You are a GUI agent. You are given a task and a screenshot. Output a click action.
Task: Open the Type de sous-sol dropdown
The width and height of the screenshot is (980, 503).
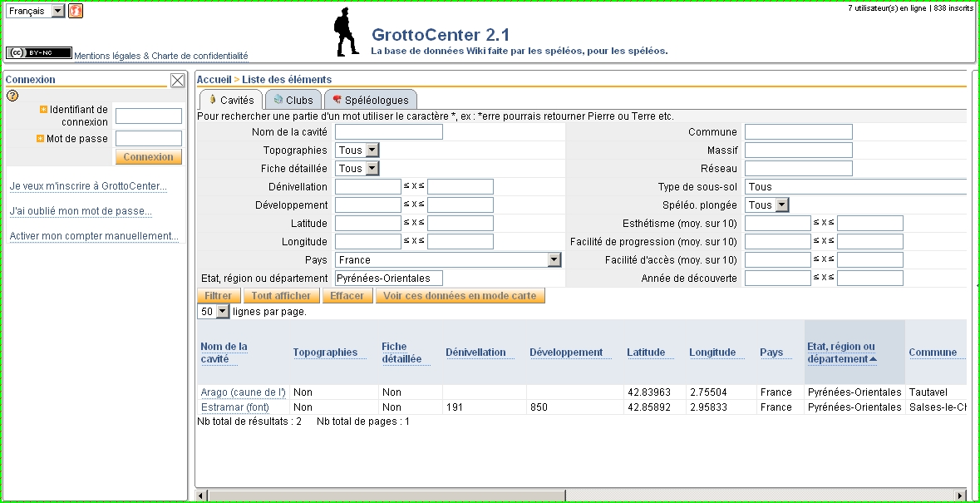click(855, 187)
